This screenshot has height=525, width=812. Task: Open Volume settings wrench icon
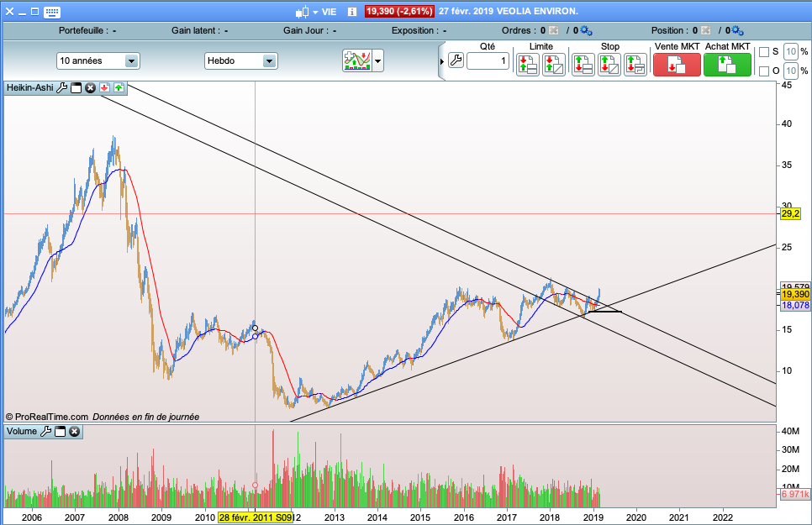[45, 431]
